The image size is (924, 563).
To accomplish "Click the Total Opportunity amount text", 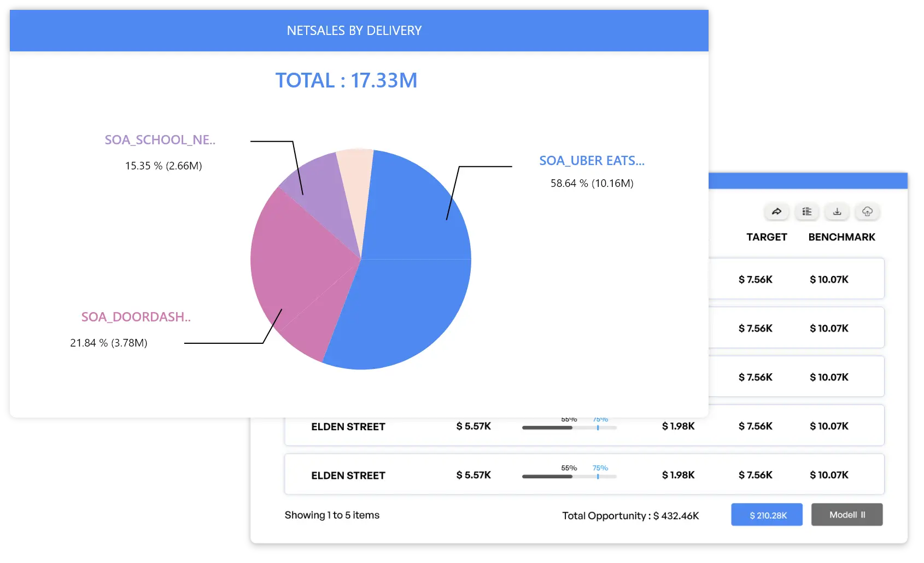I will pos(630,515).
